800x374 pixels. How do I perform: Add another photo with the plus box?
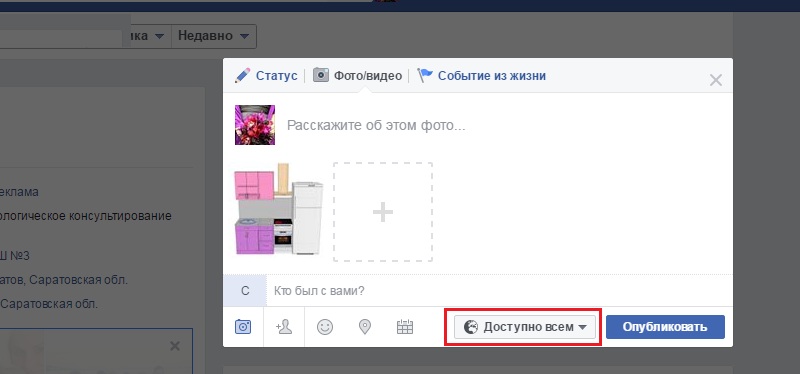coord(383,212)
